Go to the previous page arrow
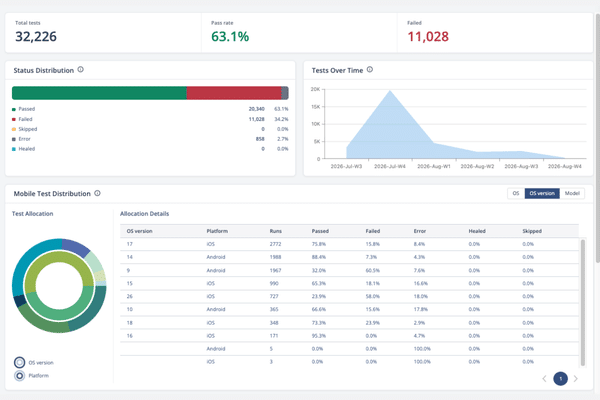 coord(544,379)
